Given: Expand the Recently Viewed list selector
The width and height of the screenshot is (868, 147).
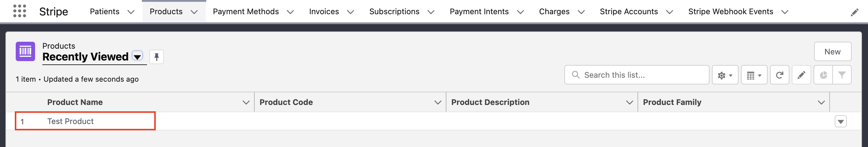Looking at the screenshot, I should pos(137,56).
